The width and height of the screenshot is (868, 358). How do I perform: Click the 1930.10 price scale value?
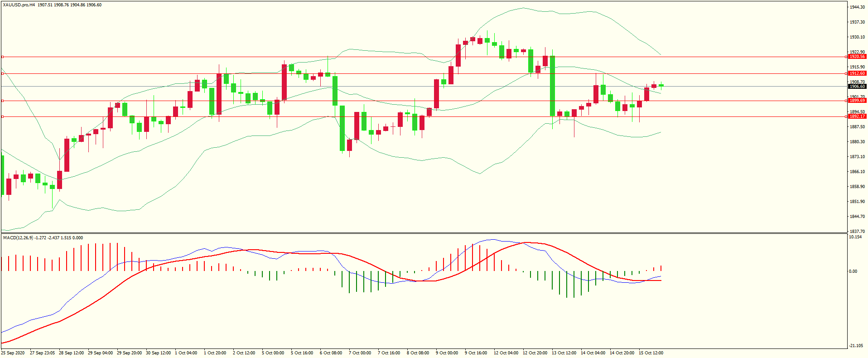pos(857,37)
